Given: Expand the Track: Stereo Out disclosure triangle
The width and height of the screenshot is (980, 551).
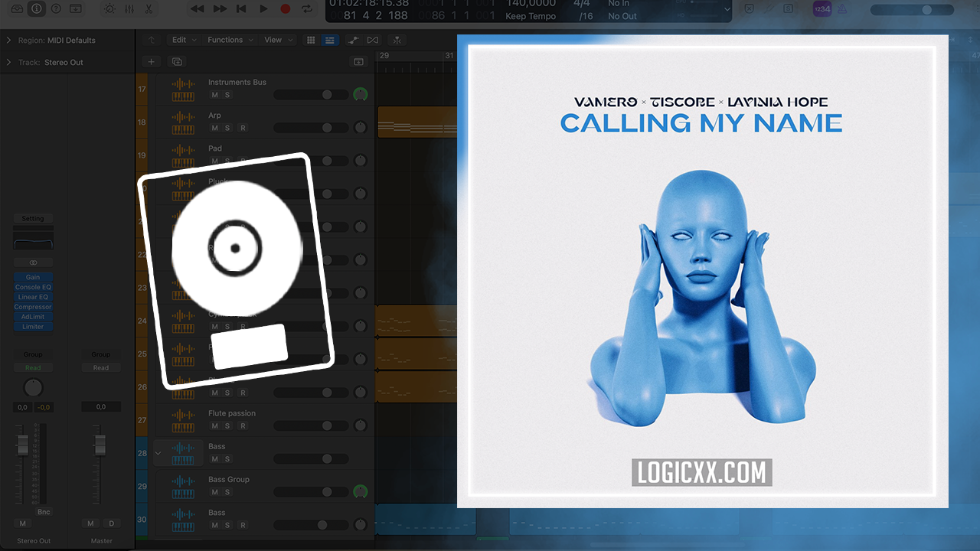Looking at the screenshot, I should pyautogui.click(x=8, y=62).
